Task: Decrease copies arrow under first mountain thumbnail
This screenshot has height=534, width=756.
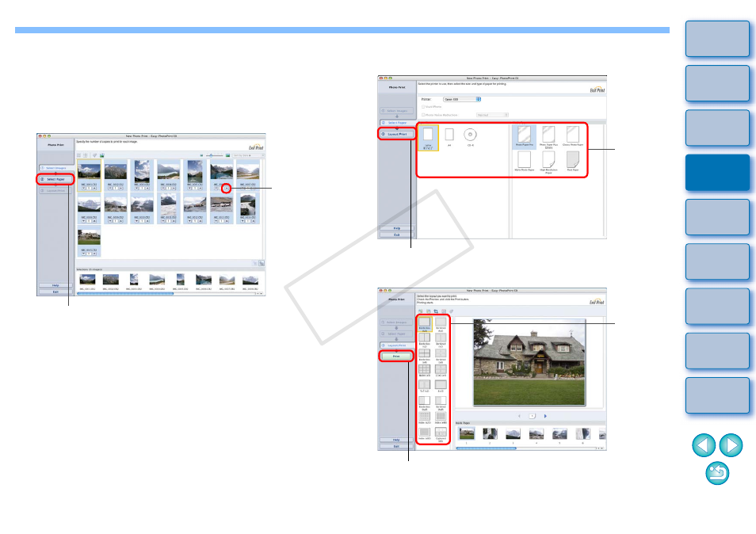Action: (x=83, y=189)
